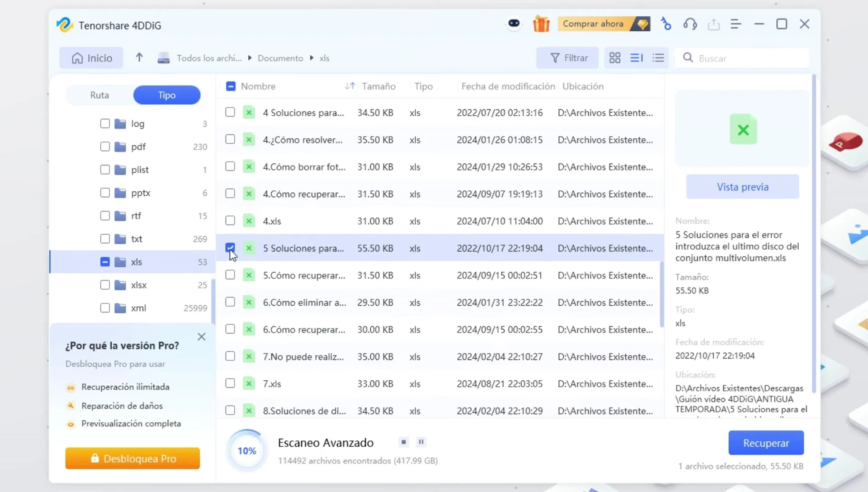Click the sidebar tree scrollbar
The width and height of the screenshot is (868, 492).
click(x=213, y=301)
